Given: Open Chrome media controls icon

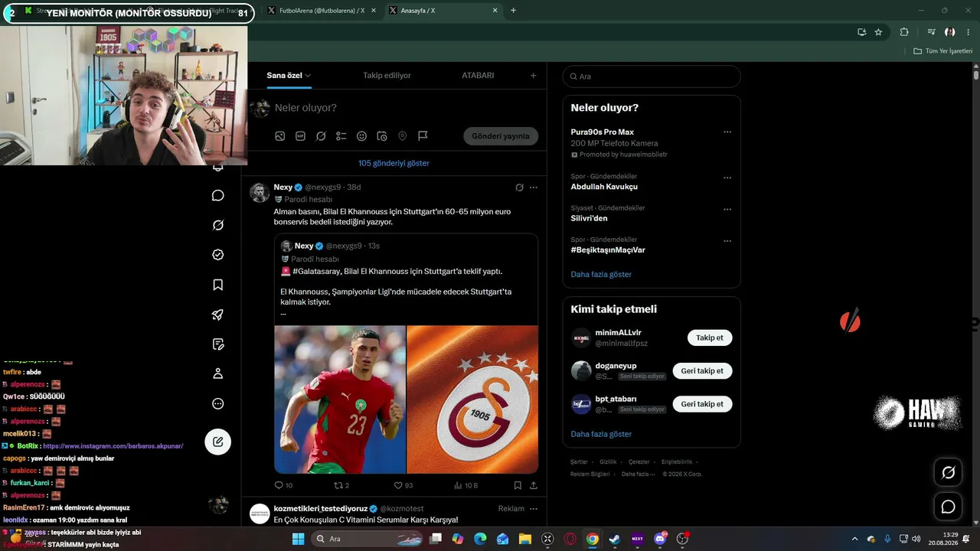Looking at the screenshot, I should (x=931, y=32).
